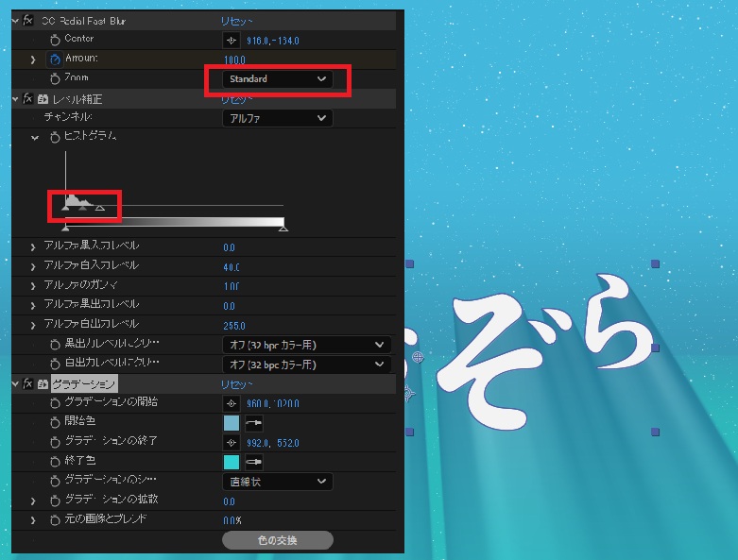Image resolution: width=738 pixels, height=560 pixels.
Task: Click the グラデーションの開始 point picker crosshair
Action: (x=231, y=403)
